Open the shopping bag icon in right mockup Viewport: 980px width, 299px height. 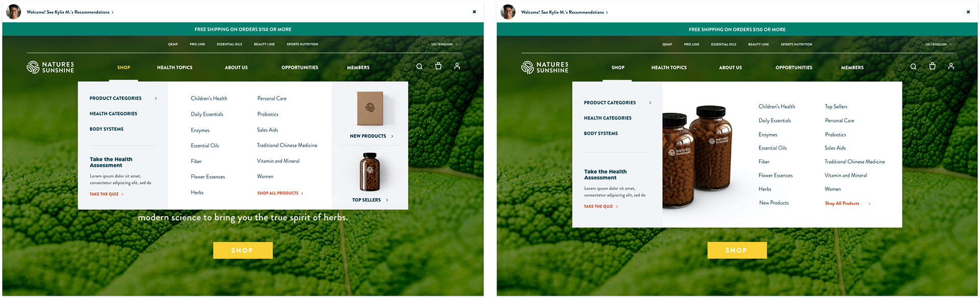tap(932, 66)
